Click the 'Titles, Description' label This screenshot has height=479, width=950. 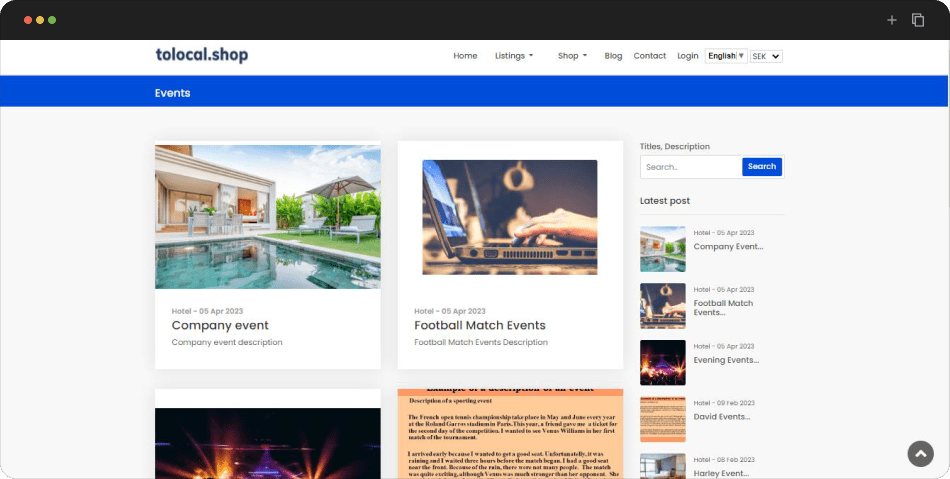point(674,147)
